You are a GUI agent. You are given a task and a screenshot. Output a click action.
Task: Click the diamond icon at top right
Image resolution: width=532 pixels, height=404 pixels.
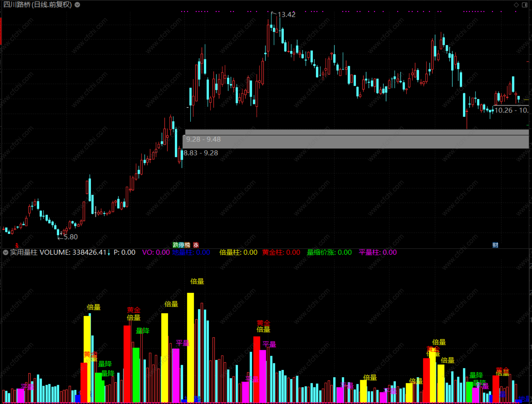click(516, 5)
